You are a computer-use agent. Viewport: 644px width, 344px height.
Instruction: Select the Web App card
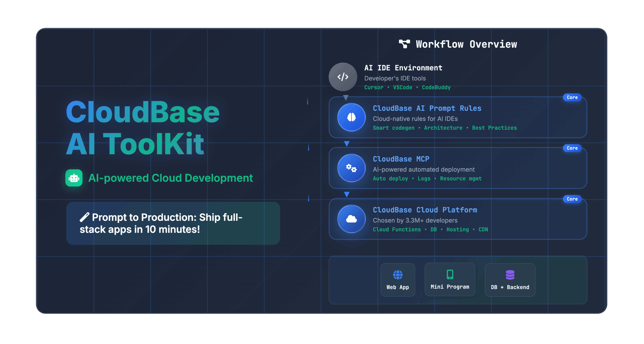coord(397,280)
